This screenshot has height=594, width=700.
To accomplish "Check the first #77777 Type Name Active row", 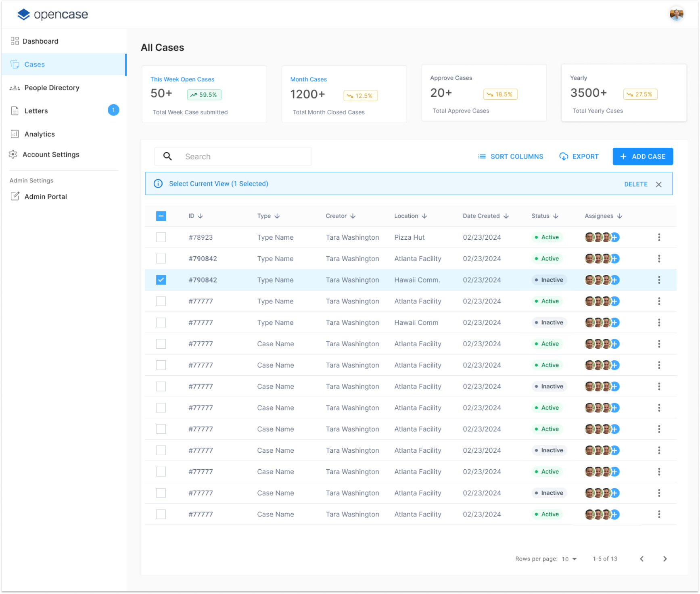I will pos(161,301).
